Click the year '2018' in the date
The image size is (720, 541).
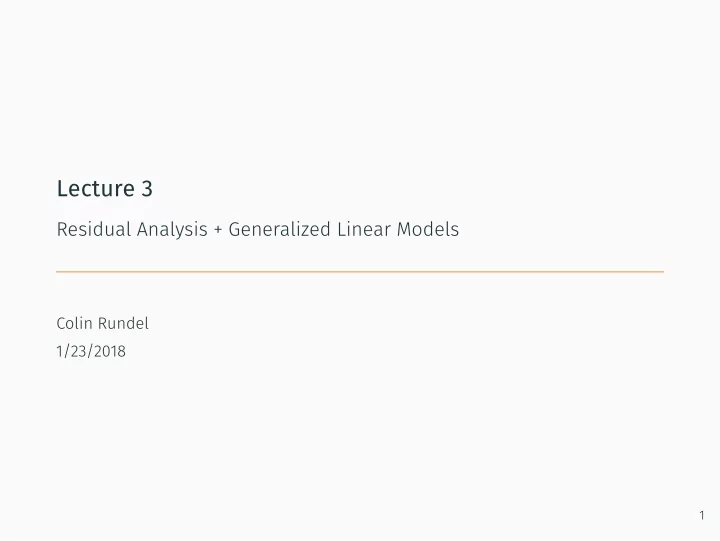pos(110,351)
